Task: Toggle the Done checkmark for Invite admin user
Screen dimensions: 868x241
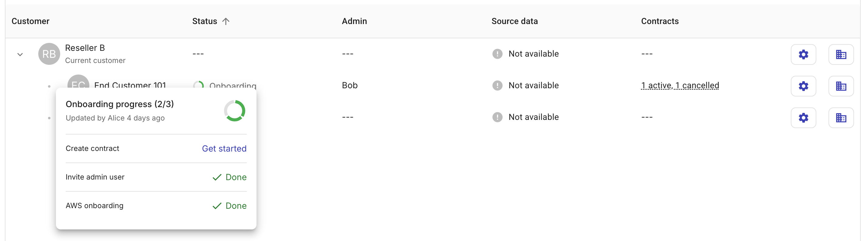Action: coord(217,177)
